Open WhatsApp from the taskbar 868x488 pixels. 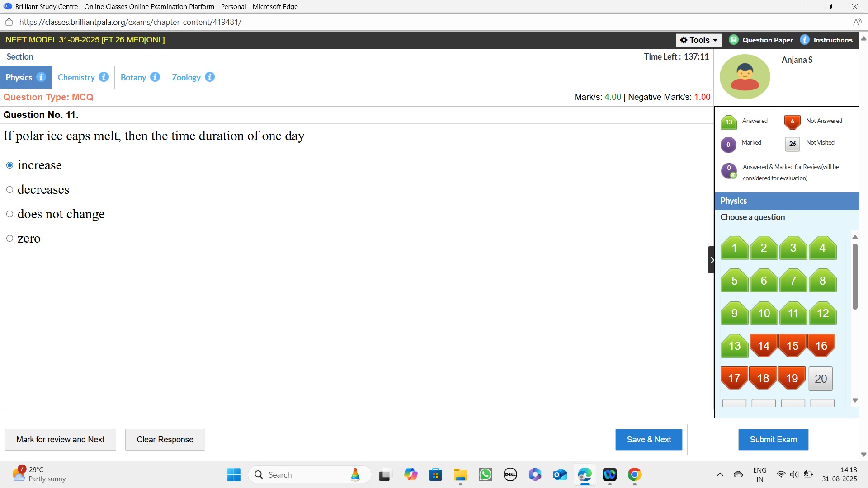pos(486,475)
